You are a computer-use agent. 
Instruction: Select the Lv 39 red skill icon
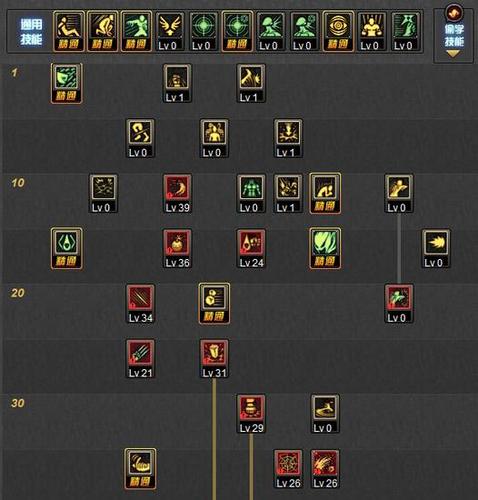tap(177, 193)
